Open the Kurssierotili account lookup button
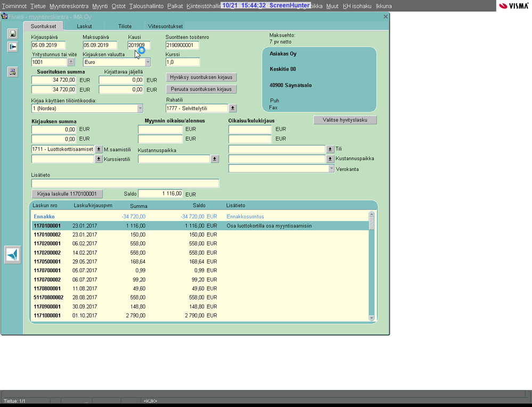This screenshot has height=407, width=532. [x=99, y=159]
